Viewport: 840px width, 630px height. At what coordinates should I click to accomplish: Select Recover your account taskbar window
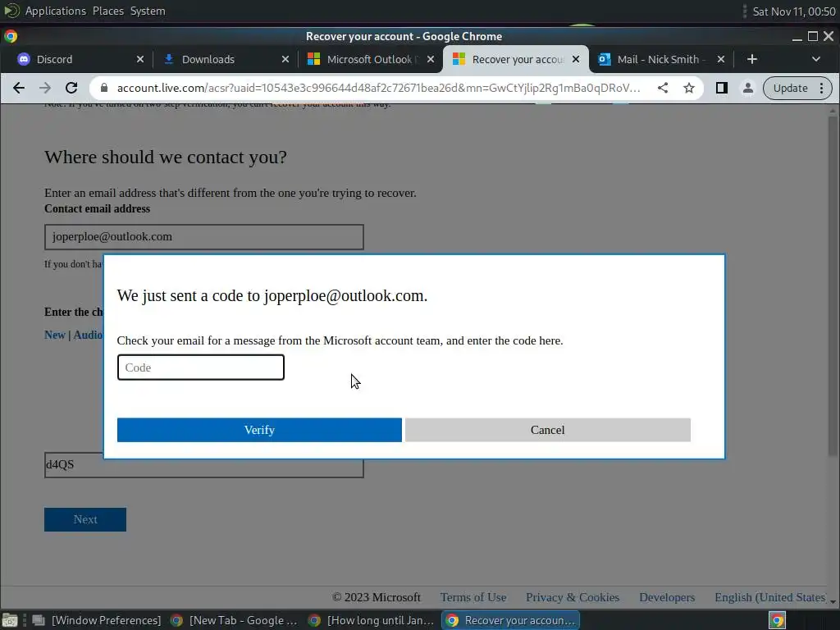tap(510, 620)
